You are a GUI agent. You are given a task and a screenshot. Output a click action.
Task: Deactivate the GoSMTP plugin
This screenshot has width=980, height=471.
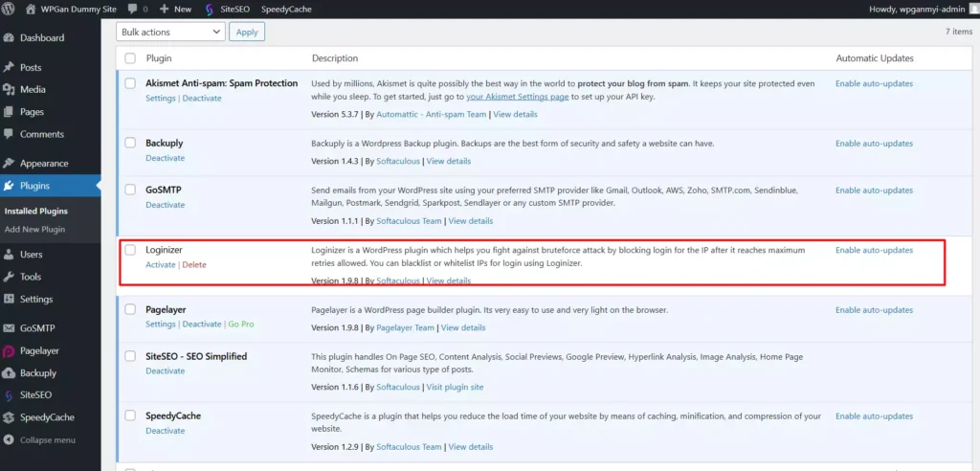165,205
